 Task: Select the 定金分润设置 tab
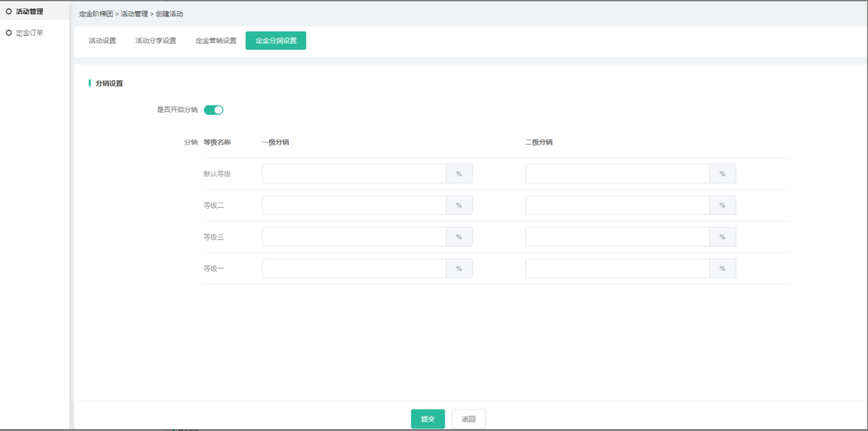click(x=276, y=41)
